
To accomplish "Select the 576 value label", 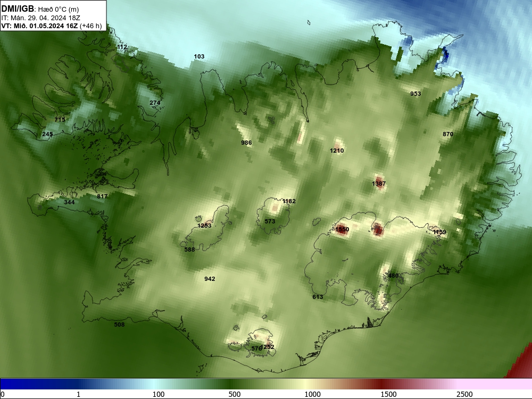I will point(256,349).
